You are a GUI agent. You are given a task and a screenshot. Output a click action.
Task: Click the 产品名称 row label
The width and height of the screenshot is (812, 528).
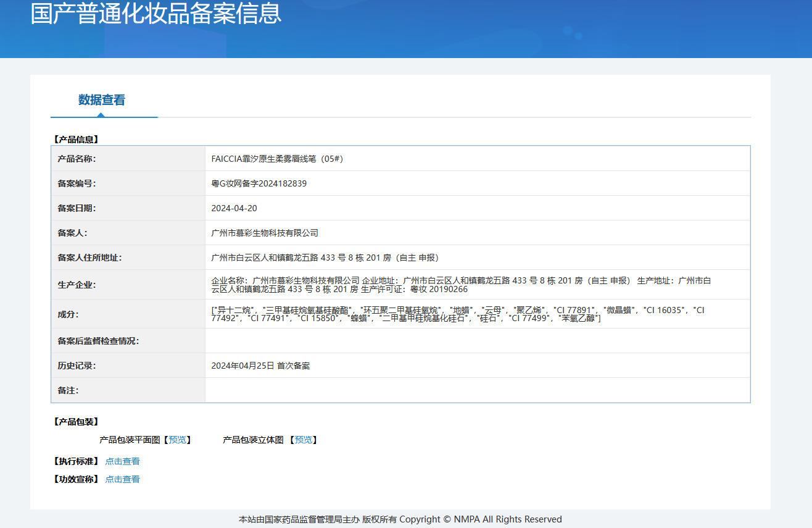pos(77,159)
